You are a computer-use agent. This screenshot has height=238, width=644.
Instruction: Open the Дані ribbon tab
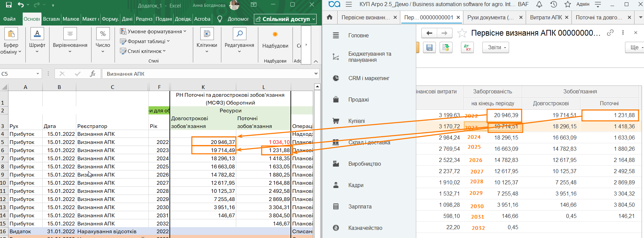pyautogui.click(x=127, y=19)
